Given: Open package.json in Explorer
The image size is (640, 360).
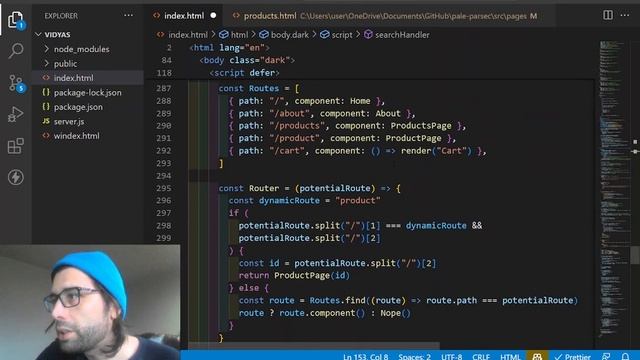Looking at the screenshot, I should (78, 107).
